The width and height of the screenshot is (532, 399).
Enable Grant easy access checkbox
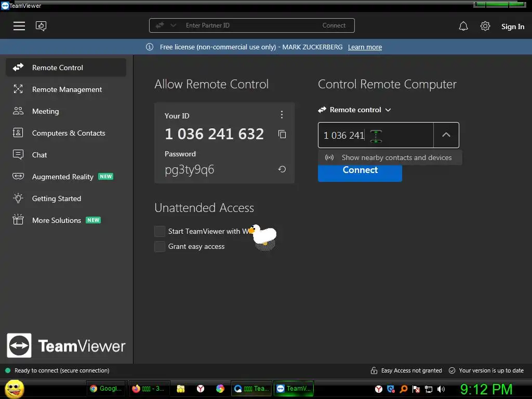(159, 246)
